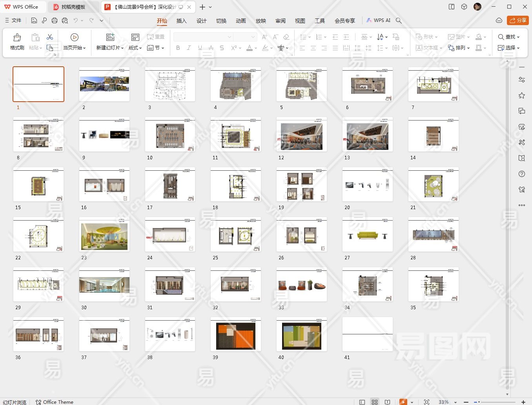Click the Cut scissors icon

tap(50, 37)
